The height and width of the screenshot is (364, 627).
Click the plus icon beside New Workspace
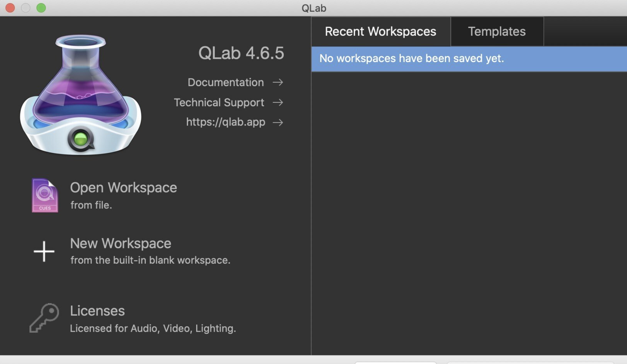[44, 251]
